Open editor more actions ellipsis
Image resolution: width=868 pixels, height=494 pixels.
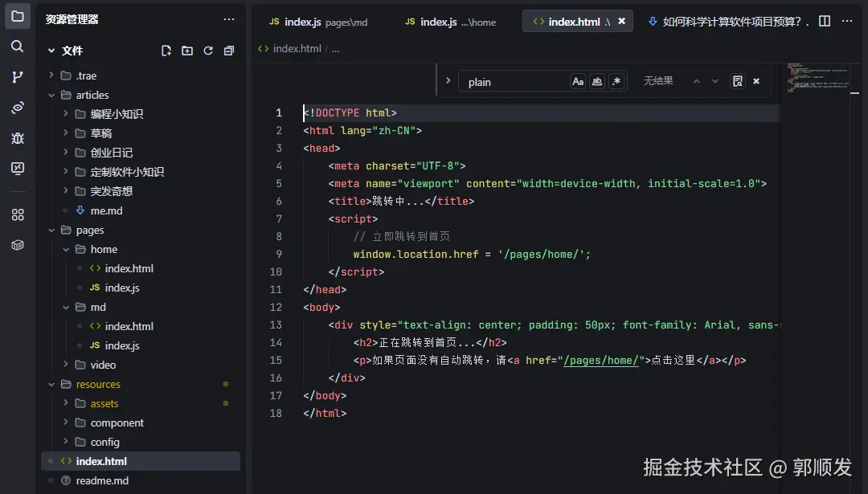847,21
